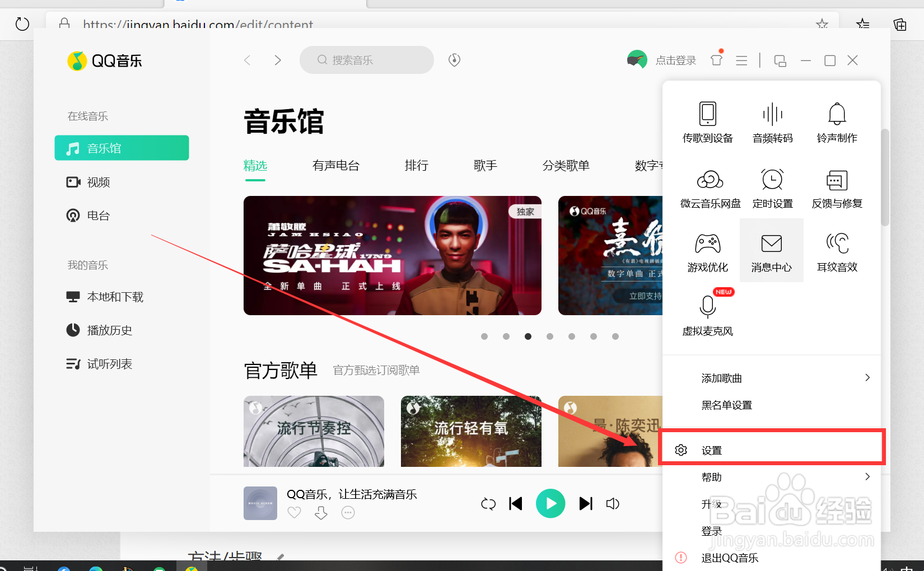The image size is (924, 571).
Task: Click the 搜索音乐 search field
Action: tap(367, 60)
